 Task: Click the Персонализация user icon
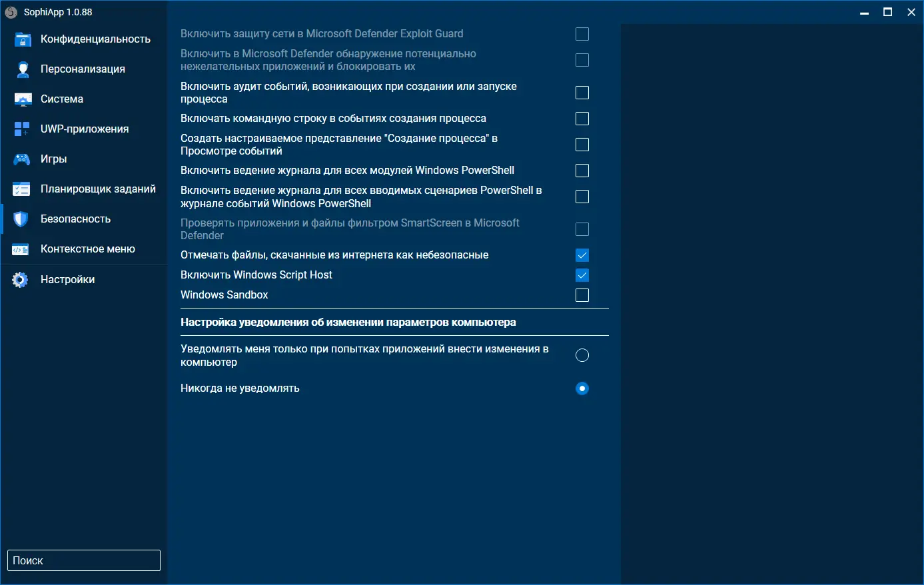(23, 69)
